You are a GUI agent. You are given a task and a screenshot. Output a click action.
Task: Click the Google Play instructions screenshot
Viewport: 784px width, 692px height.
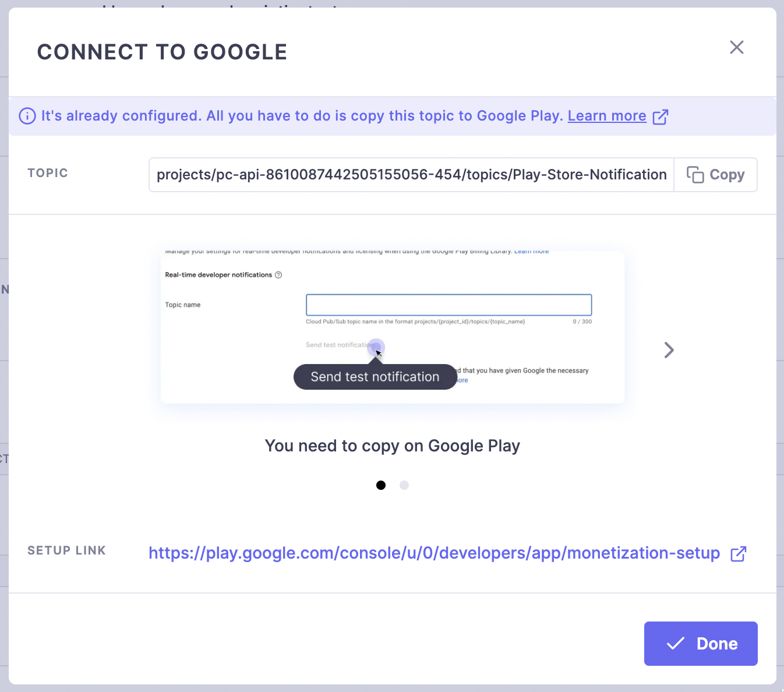pyautogui.click(x=393, y=327)
